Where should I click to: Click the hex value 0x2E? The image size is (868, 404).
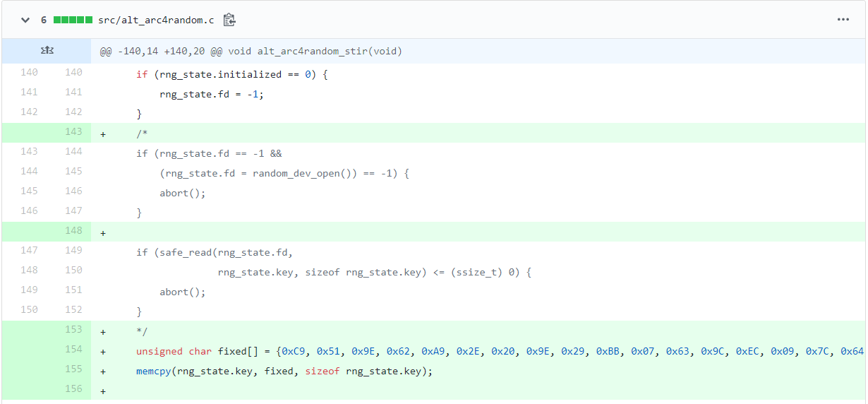(468, 351)
